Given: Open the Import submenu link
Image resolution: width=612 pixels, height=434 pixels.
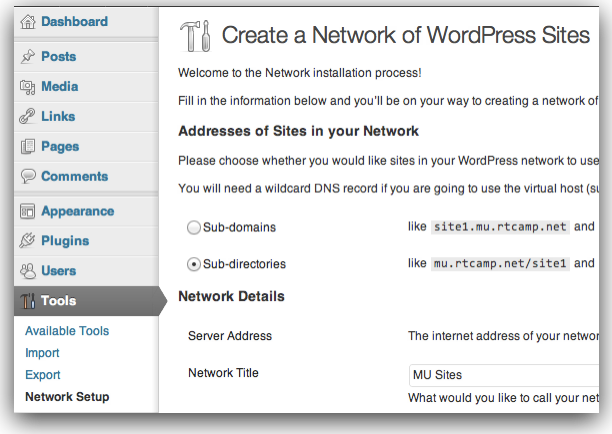Looking at the screenshot, I should coord(42,353).
